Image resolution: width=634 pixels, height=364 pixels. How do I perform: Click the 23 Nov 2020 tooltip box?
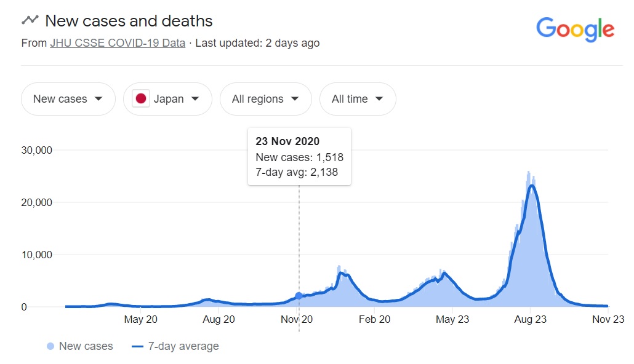pyautogui.click(x=299, y=156)
